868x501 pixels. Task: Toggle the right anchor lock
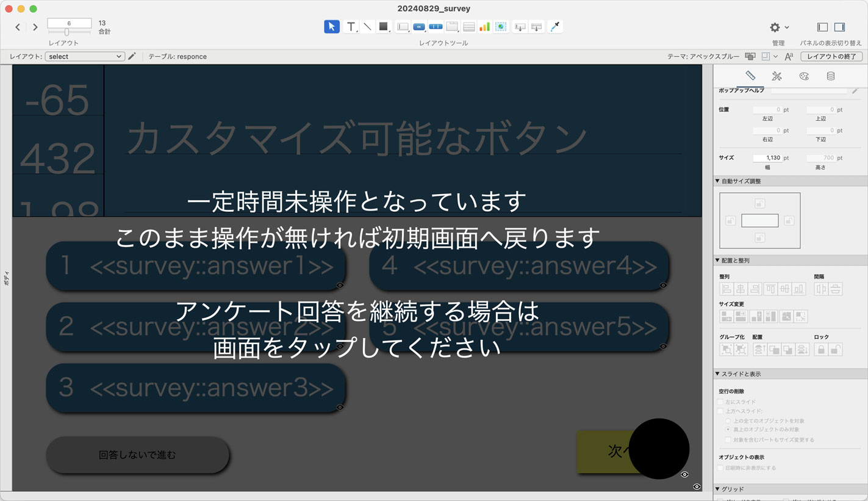tap(789, 220)
